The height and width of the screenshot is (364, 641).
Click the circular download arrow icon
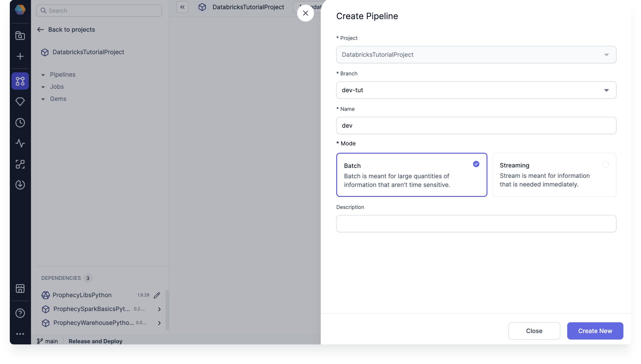[20, 185]
